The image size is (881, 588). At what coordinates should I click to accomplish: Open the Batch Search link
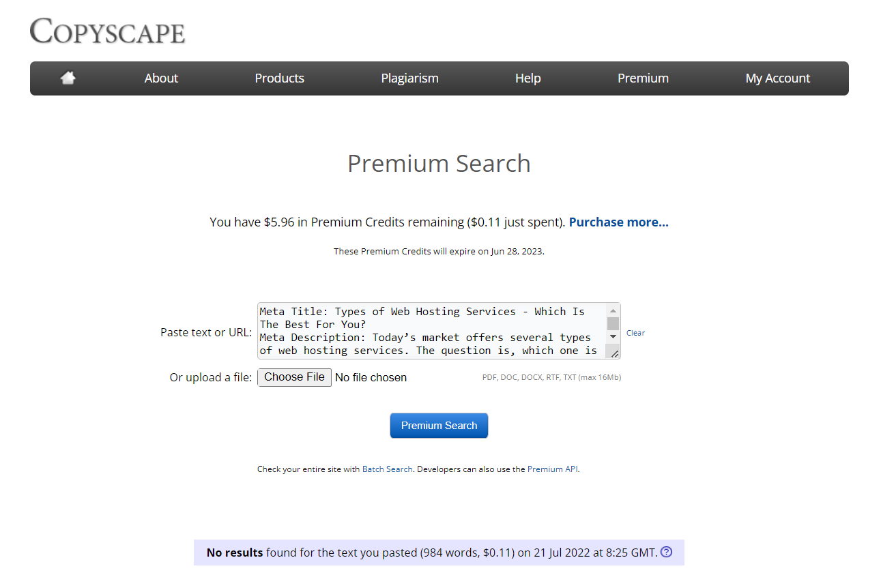pos(388,469)
